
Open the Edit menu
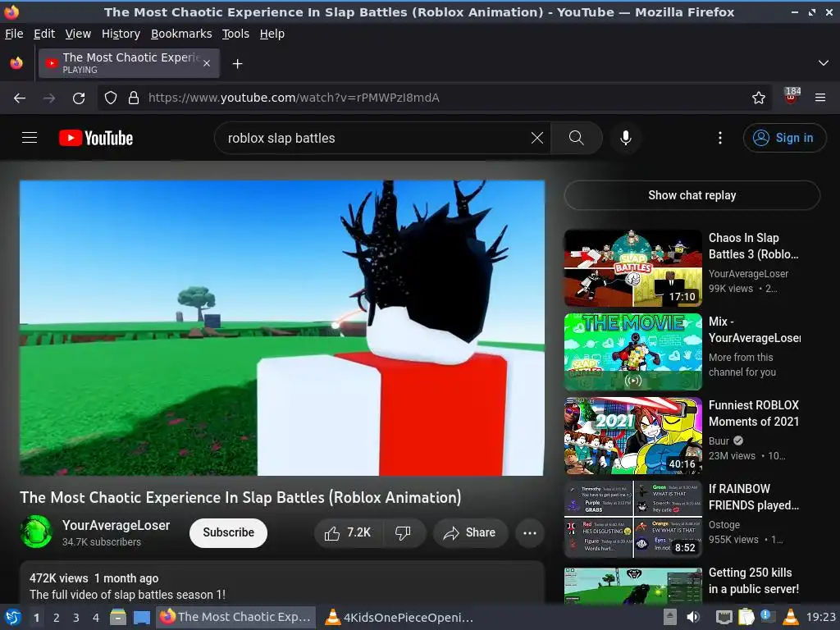point(44,34)
